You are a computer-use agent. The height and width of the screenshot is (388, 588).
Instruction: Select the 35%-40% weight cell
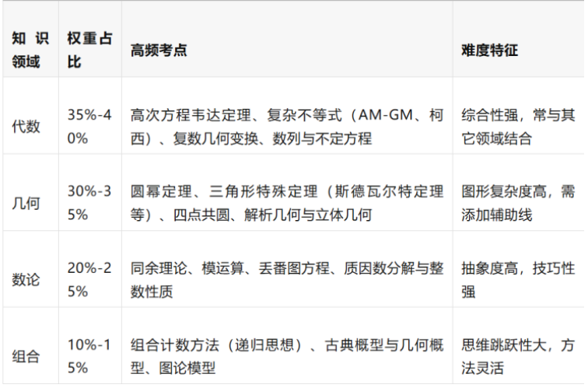(88, 126)
